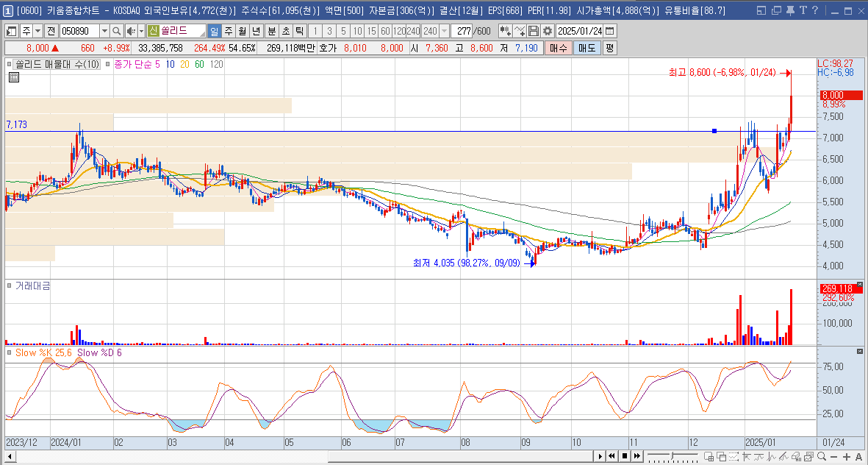Click the candle count field 277
This screenshot has width=868, height=465.
(x=463, y=31)
